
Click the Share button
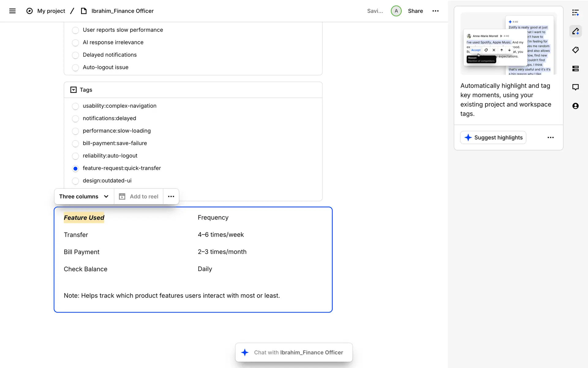(415, 11)
